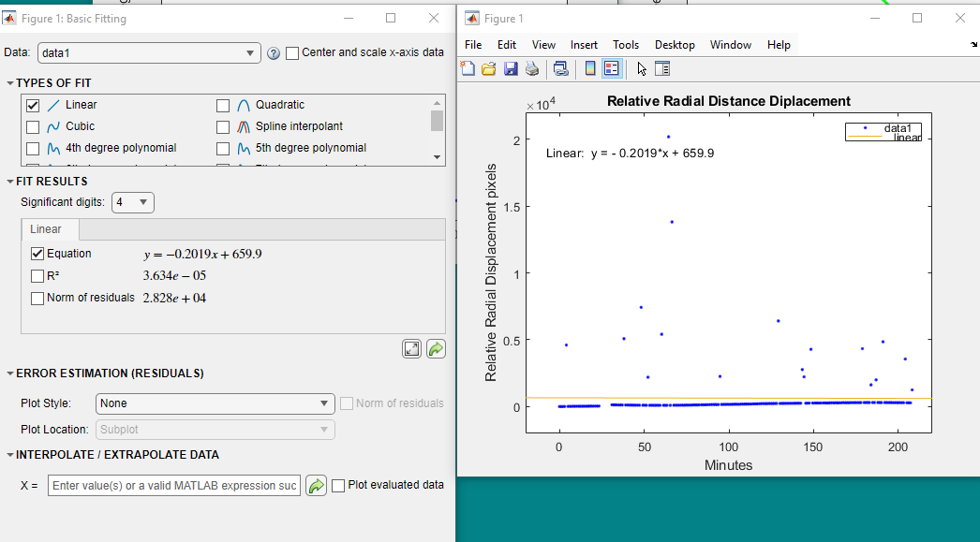Toggle the Insert Legend icon
The height and width of the screenshot is (542, 980).
[x=612, y=68]
